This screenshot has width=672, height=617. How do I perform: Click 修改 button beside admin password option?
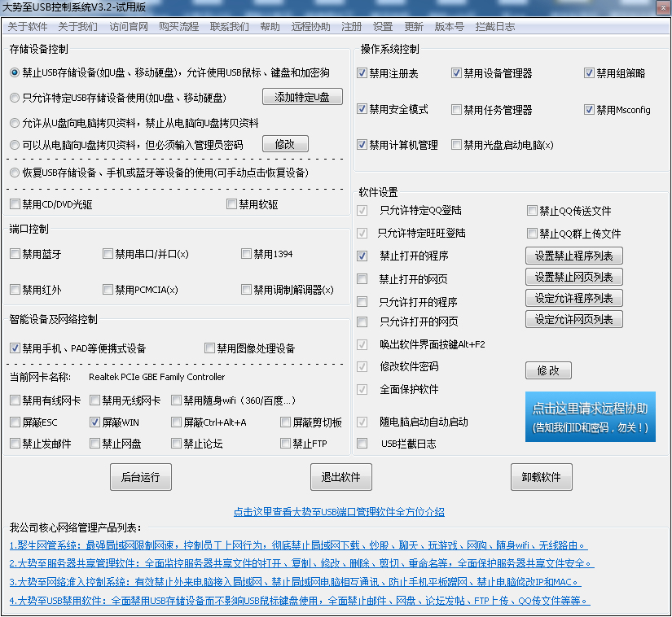pyautogui.click(x=285, y=144)
